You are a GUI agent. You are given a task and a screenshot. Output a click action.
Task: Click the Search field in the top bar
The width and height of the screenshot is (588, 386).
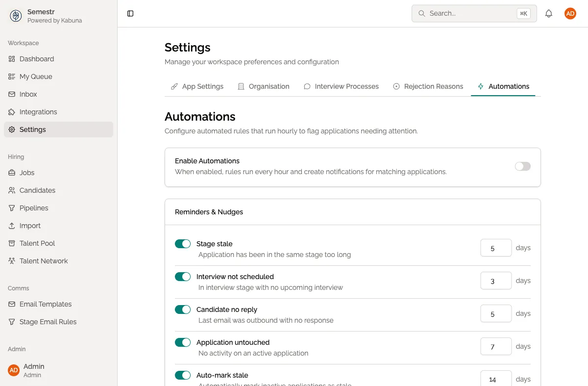pyautogui.click(x=470, y=13)
